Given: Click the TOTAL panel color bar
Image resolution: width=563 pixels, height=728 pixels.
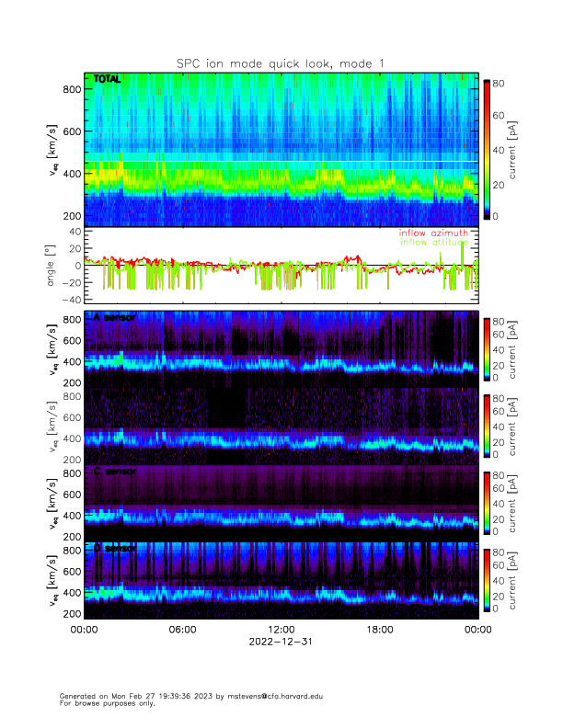Looking at the screenshot, I should tap(487, 148).
